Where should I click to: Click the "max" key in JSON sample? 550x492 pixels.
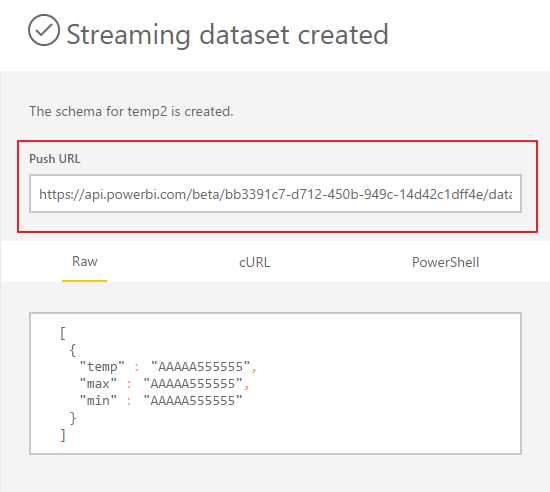tap(98, 384)
